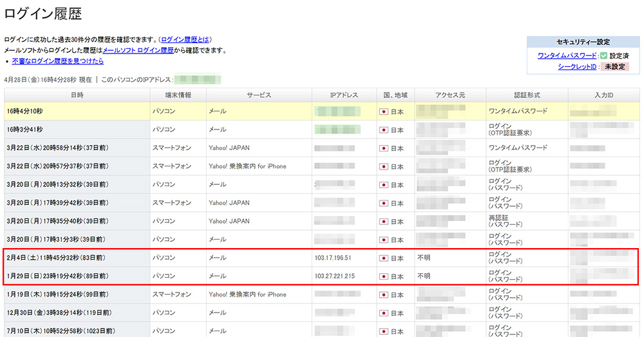The image size is (644, 337).
Task: Click Japan flag in 16時4分10秒 row
Action: coord(384,111)
